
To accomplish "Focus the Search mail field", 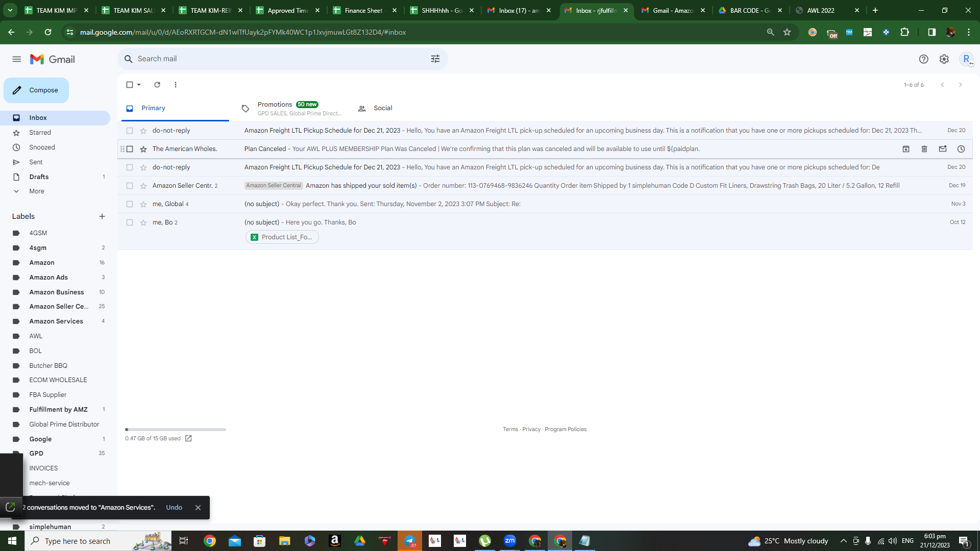I will click(x=283, y=59).
